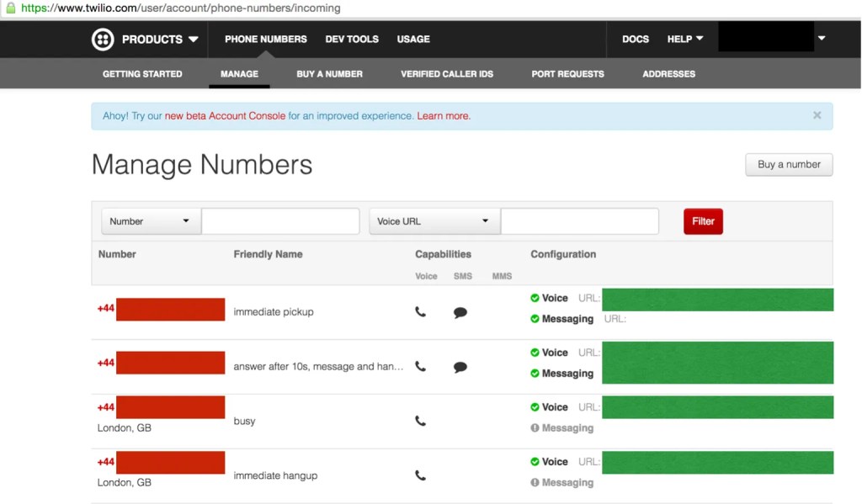The width and height of the screenshot is (862, 504).
Task: Open Docs from the top bar
Action: 636,39
